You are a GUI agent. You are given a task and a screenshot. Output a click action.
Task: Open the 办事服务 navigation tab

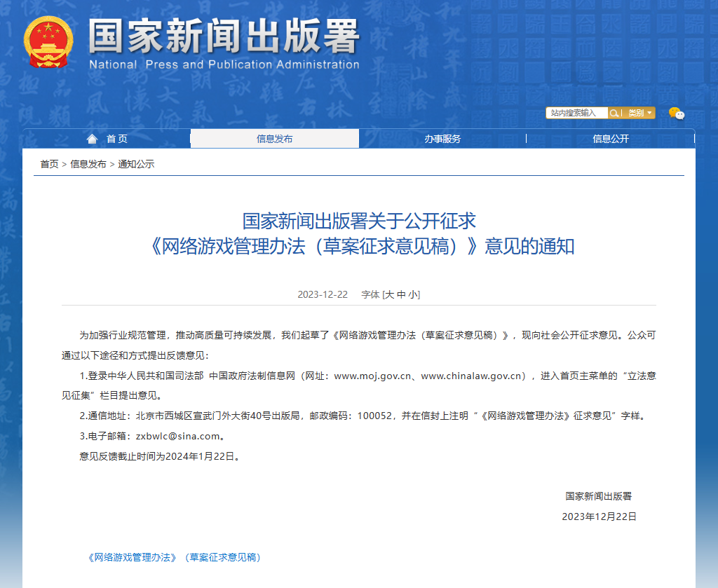click(442, 139)
